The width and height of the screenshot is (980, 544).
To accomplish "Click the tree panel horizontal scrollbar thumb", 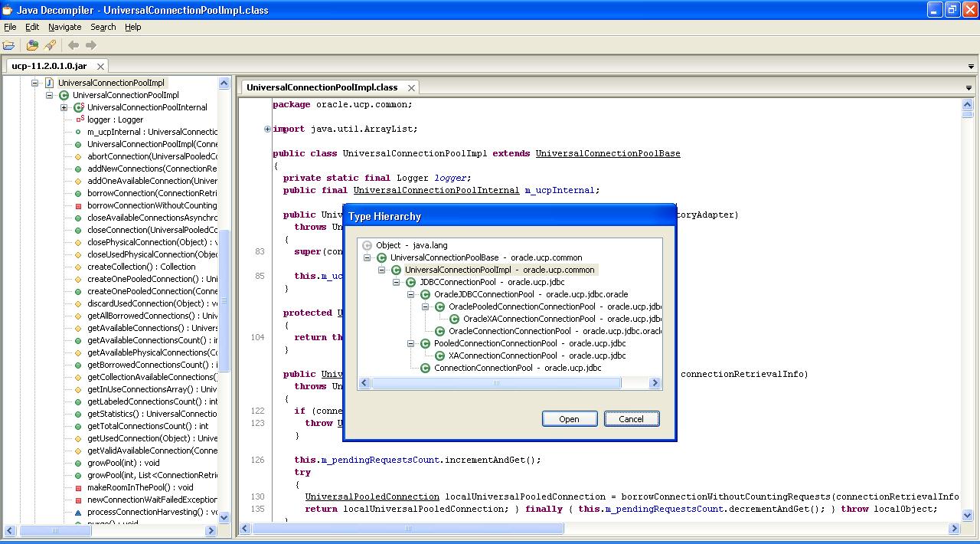I will 56,530.
